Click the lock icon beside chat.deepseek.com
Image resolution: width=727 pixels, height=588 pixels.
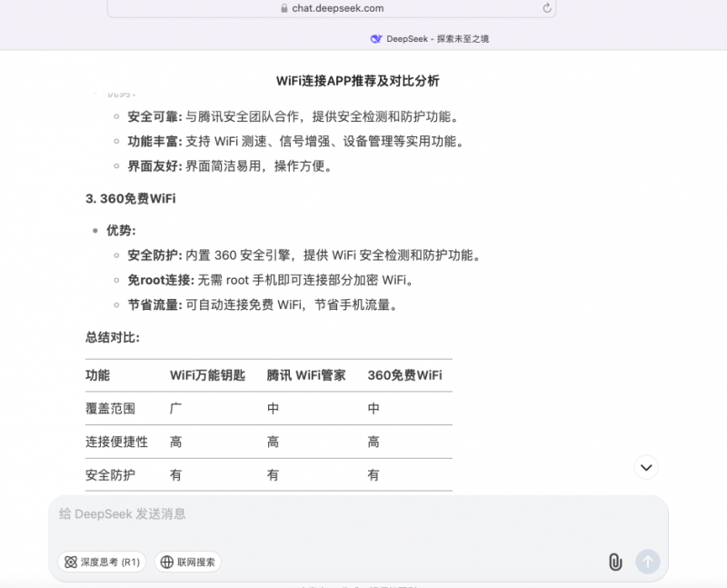point(284,8)
